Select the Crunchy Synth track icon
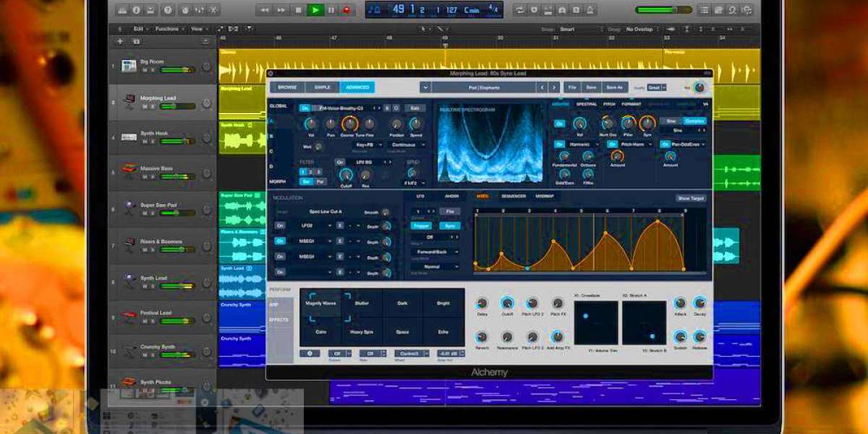This screenshot has height=434, width=868. tap(129, 351)
